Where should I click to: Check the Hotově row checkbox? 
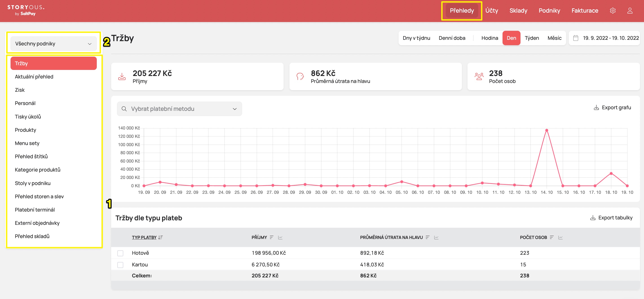(x=120, y=253)
